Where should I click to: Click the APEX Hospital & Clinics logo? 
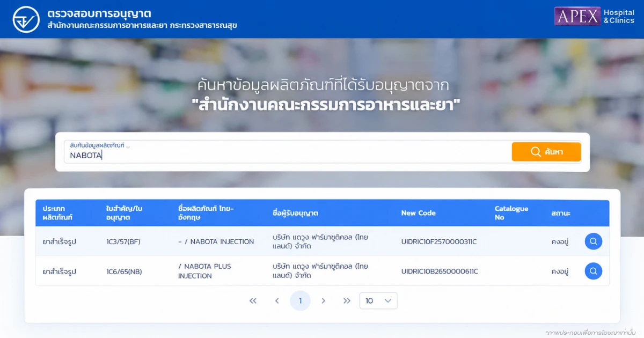coord(595,16)
